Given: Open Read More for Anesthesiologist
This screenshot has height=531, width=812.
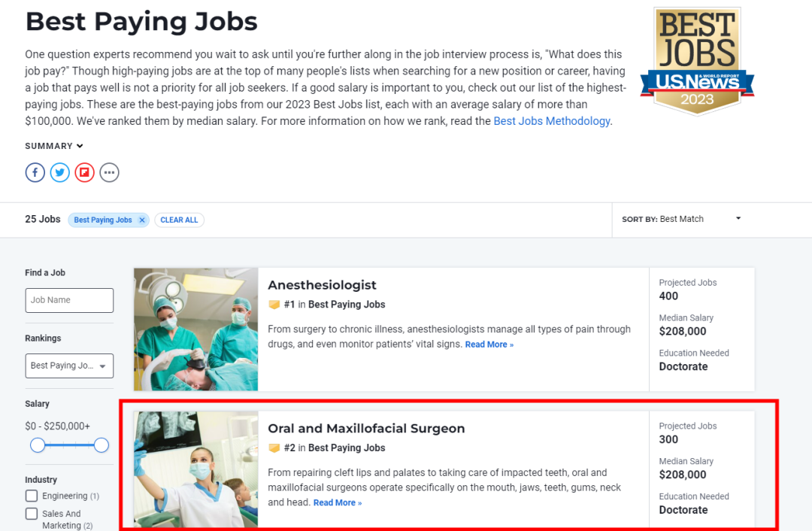Looking at the screenshot, I should 489,344.
